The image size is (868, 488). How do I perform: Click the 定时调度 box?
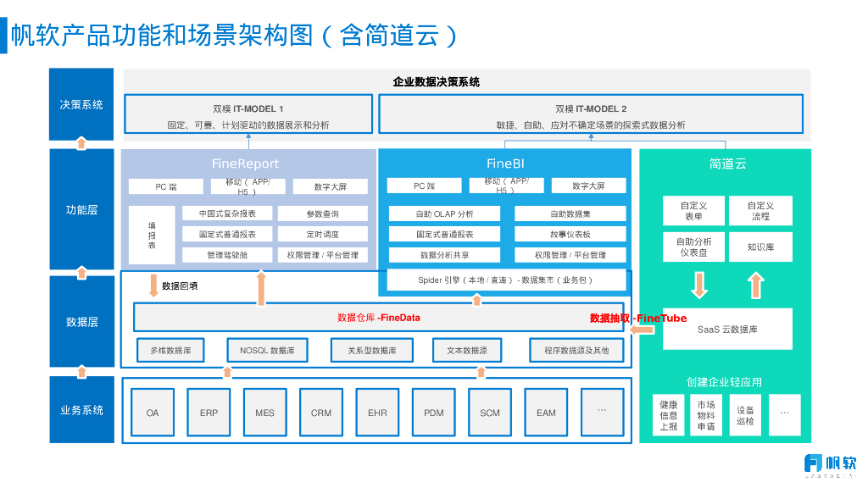tap(323, 234)
